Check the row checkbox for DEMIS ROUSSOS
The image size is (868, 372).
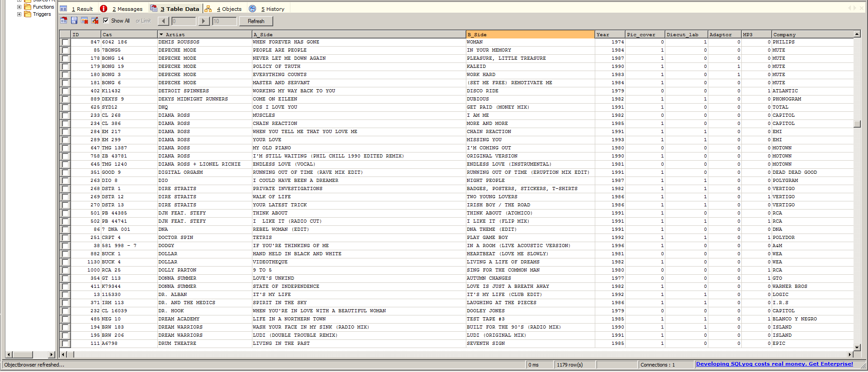pos(65,42)
